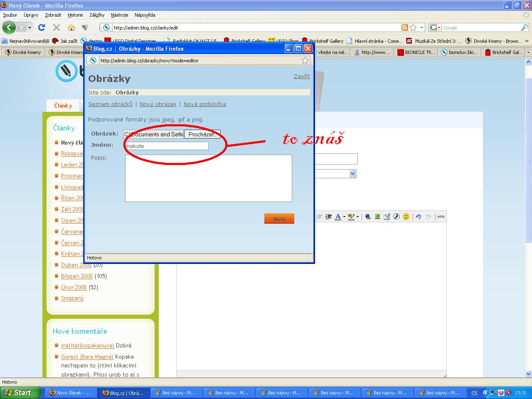This screenshot has width=532, height=399.
Task: Open the Historie menu
Action: pyautogui.click(x=75, y=15)
